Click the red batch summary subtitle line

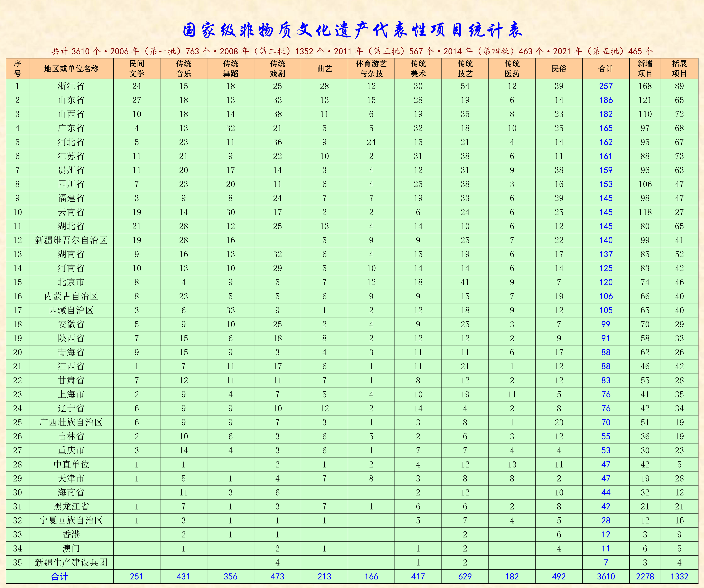click(352, 51)
